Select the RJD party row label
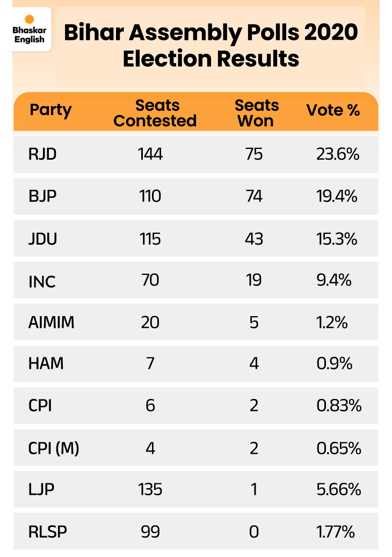Screen dimensions: 392x557 coord(42,155)
